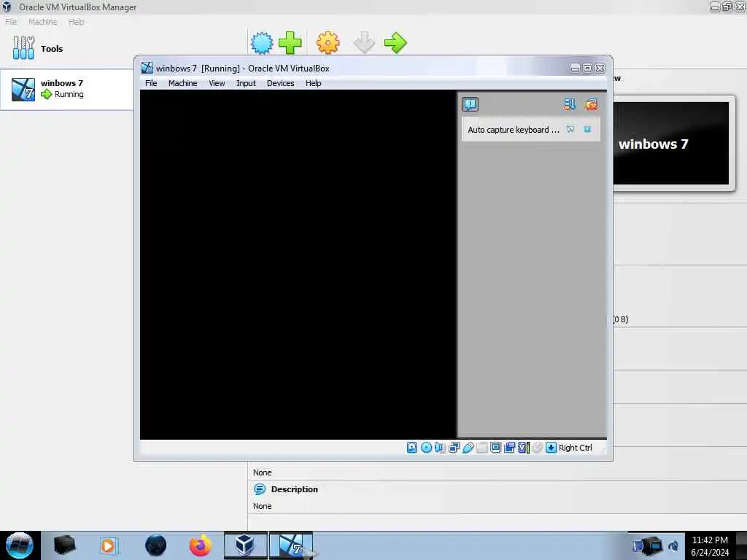
Task: Click shared folders icon in VM status bar
Action: (x=481, y=448)
